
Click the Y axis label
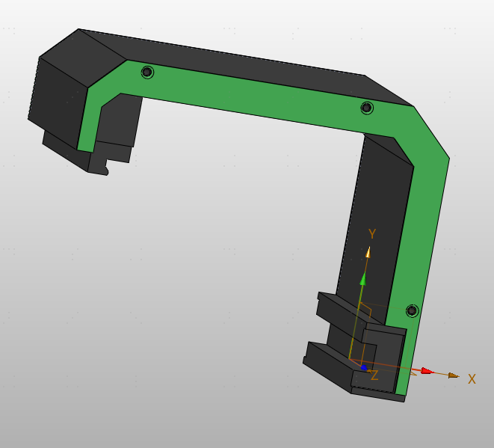(x=371, y=235)
